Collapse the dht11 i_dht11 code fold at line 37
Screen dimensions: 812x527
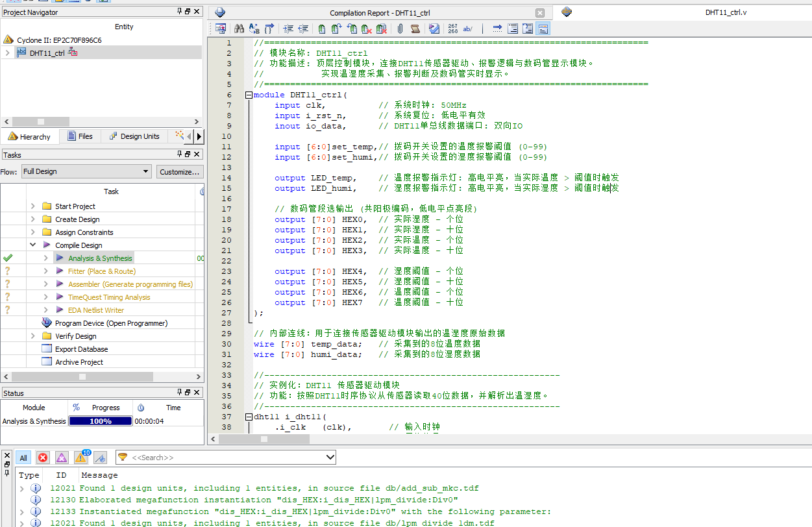pos(249,417)
